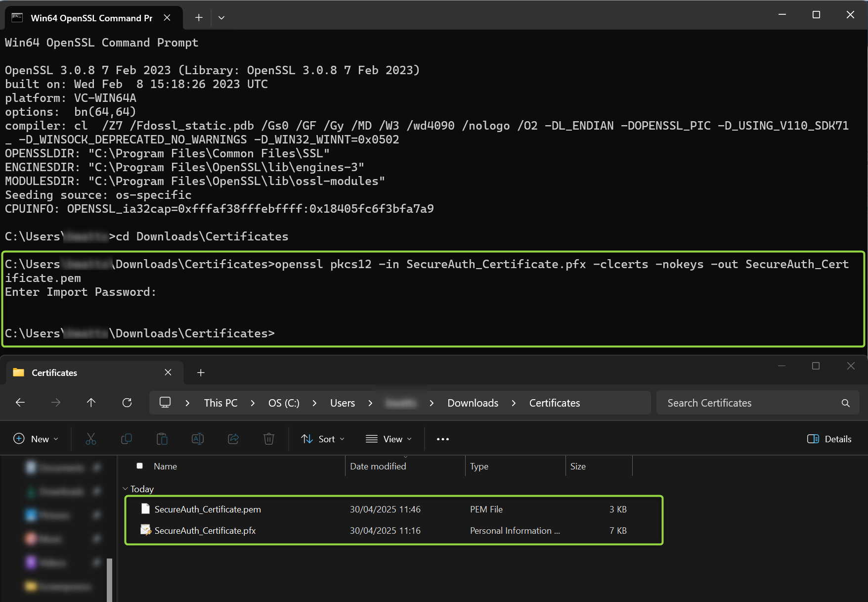Toggle the Details pane
This screenshot has height=602, width=868.
pos(829,439)
